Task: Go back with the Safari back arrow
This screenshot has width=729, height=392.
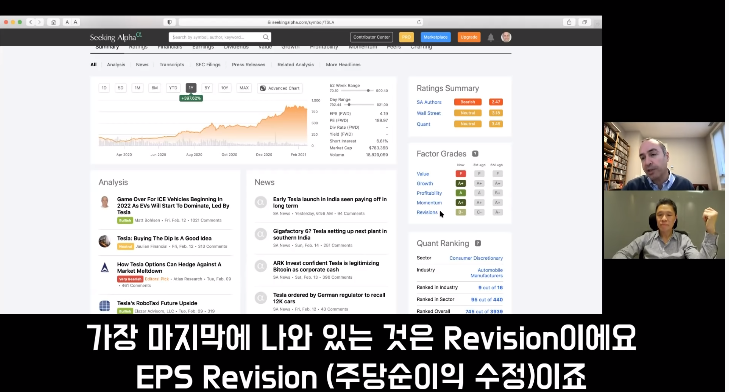Action: coord(32,22)
